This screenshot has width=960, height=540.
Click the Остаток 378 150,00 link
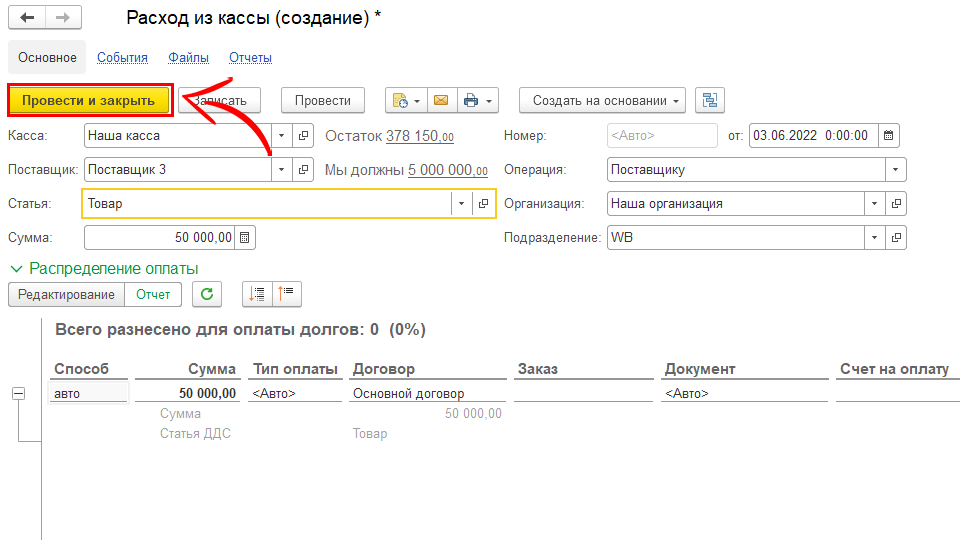[420, 136]
